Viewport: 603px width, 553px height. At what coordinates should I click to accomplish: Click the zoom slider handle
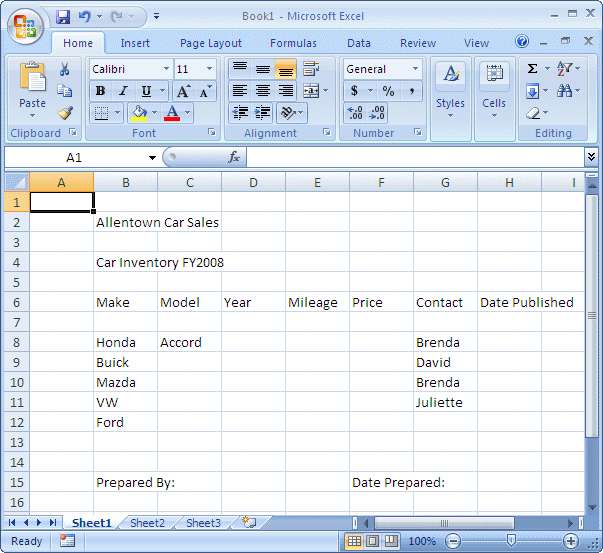(x=511, y=541)
